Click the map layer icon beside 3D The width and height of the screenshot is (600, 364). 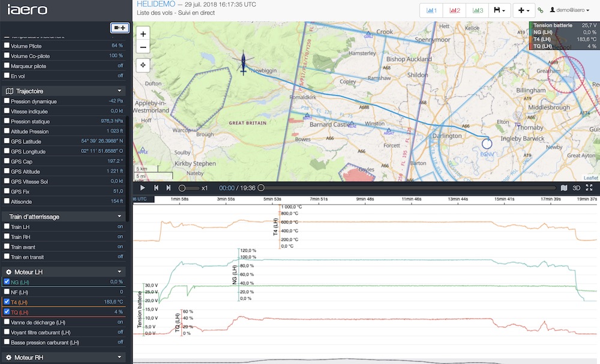pos(564,188)
